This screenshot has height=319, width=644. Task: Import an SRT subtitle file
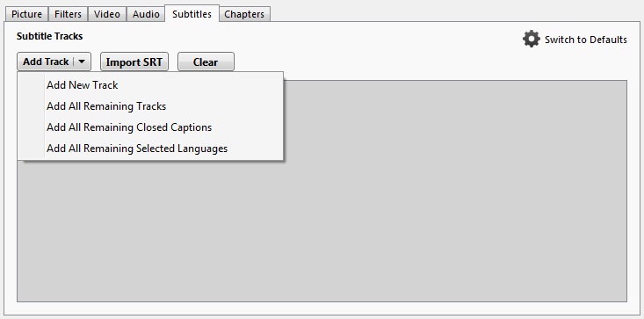(134, 62)
